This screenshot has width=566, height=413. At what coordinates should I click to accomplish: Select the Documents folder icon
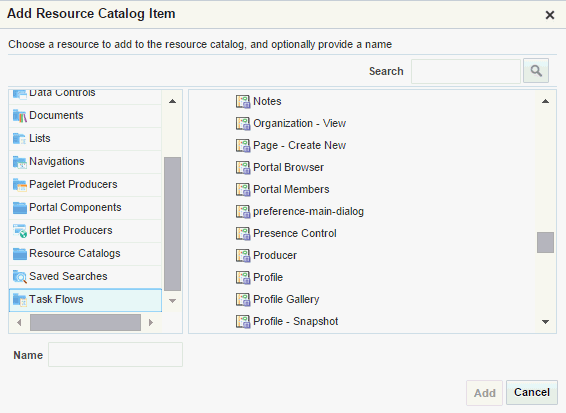[x=19, y=116]
